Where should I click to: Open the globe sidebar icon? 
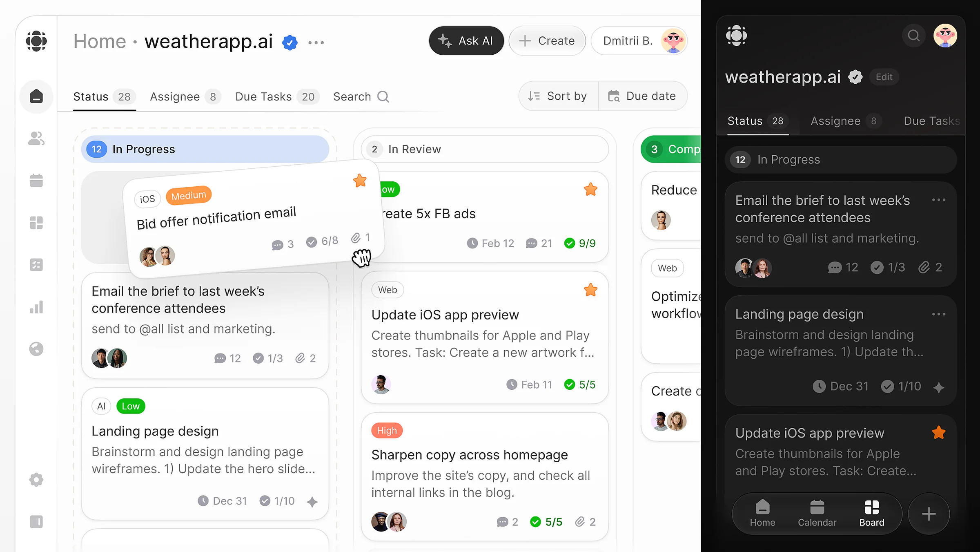pos(36,349)
